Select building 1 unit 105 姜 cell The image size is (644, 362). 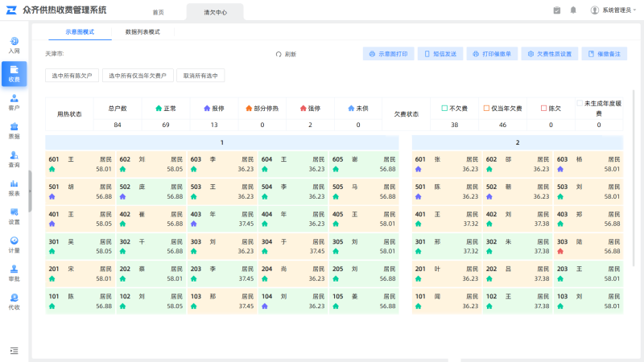pyautogui.click(x=364, y=301)
